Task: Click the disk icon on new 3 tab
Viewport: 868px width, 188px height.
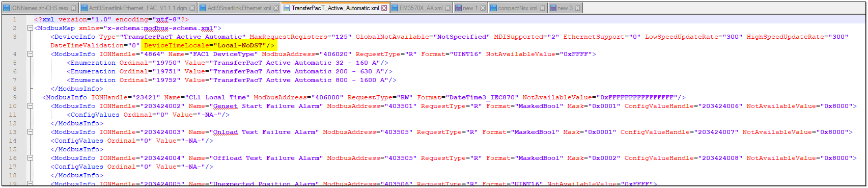Action: pos(553,8)
